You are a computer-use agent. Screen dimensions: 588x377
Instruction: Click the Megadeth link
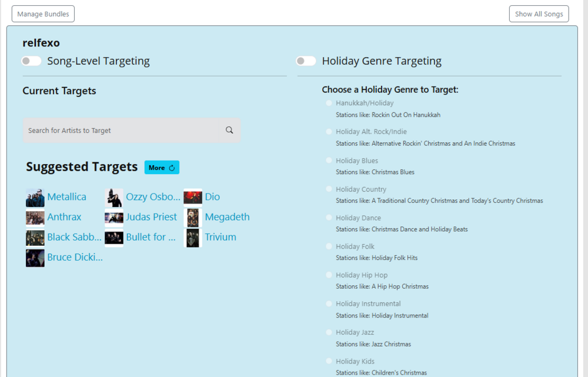[227, 217]
